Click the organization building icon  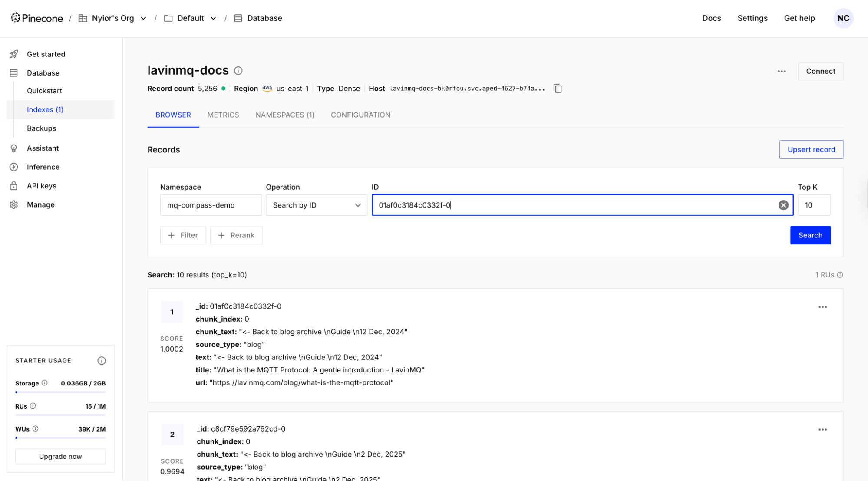83,18
